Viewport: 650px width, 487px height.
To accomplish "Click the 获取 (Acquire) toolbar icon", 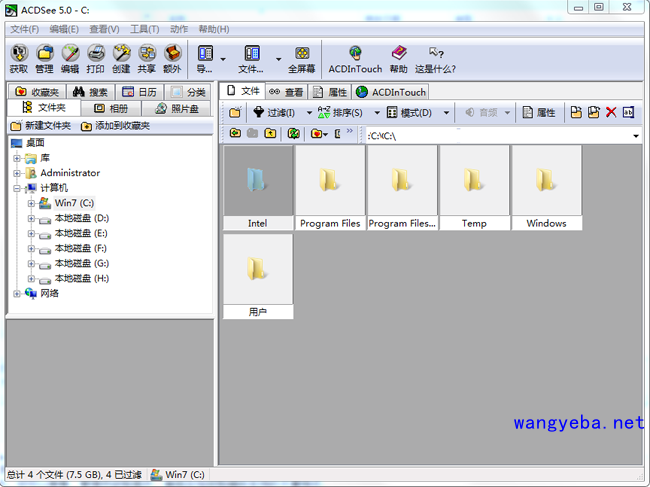I will pos(19,58).
